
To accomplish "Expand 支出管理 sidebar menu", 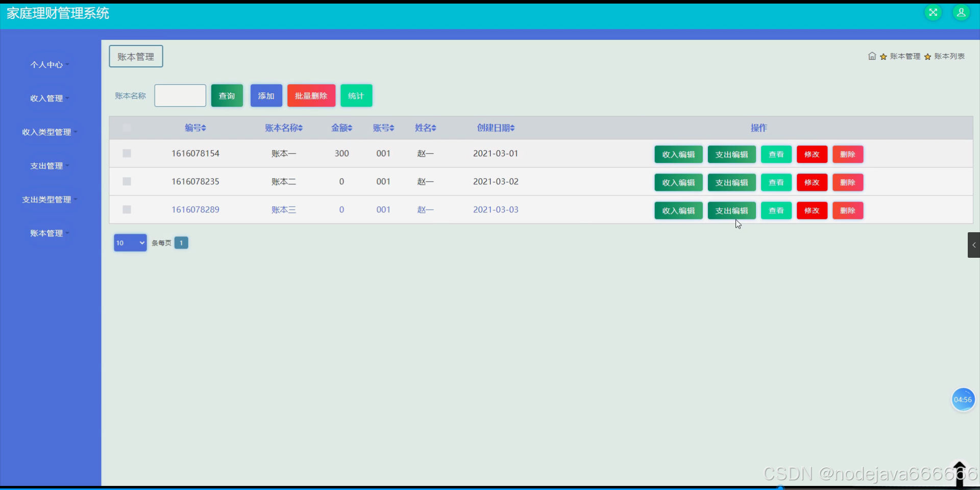I will tap(50, 166).
